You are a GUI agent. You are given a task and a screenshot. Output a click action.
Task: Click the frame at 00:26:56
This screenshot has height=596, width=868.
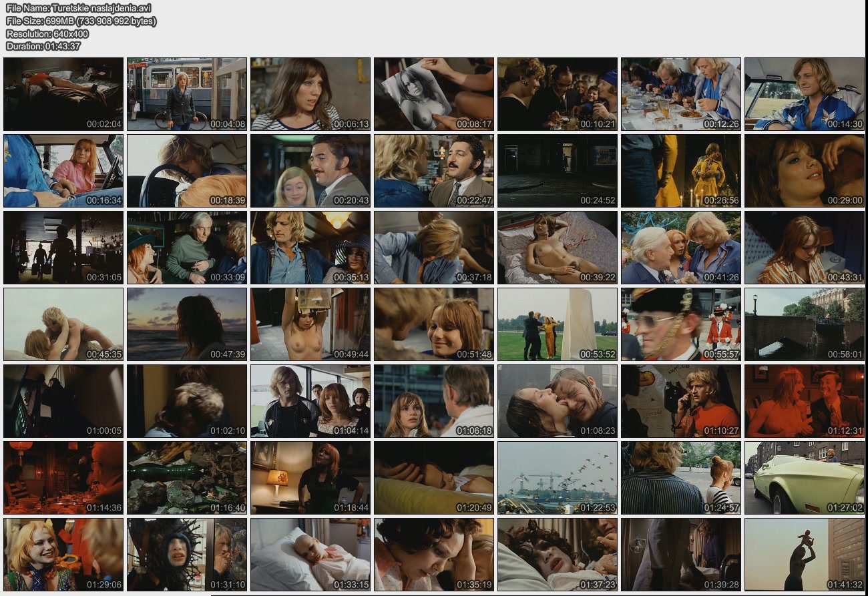680,171
